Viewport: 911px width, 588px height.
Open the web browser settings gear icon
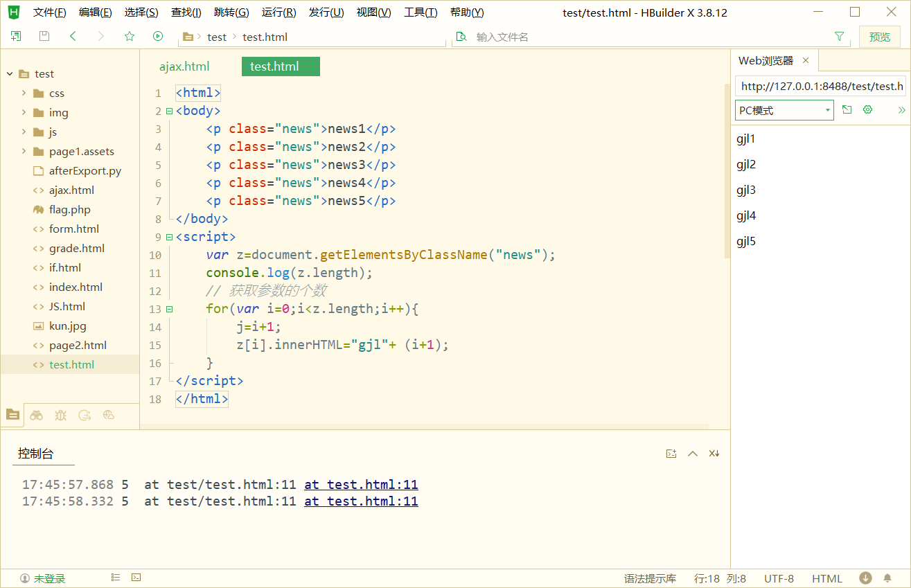point(867,110)
